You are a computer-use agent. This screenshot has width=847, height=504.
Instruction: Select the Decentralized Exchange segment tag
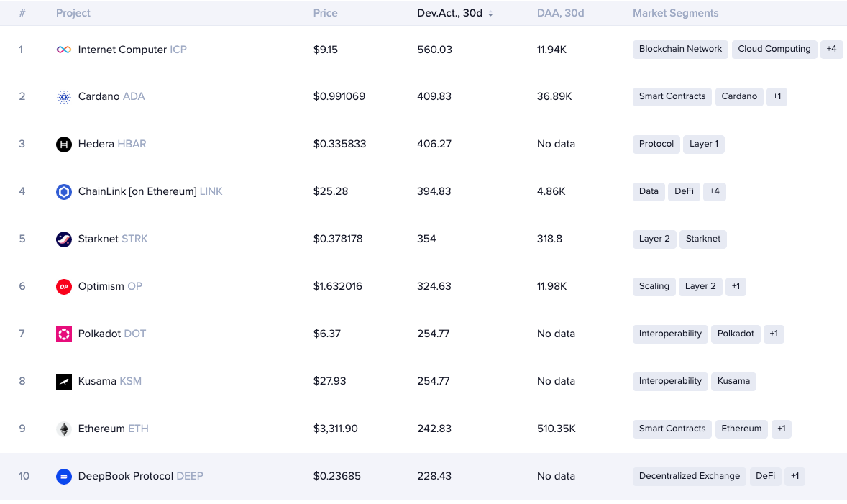coord(690,477)
